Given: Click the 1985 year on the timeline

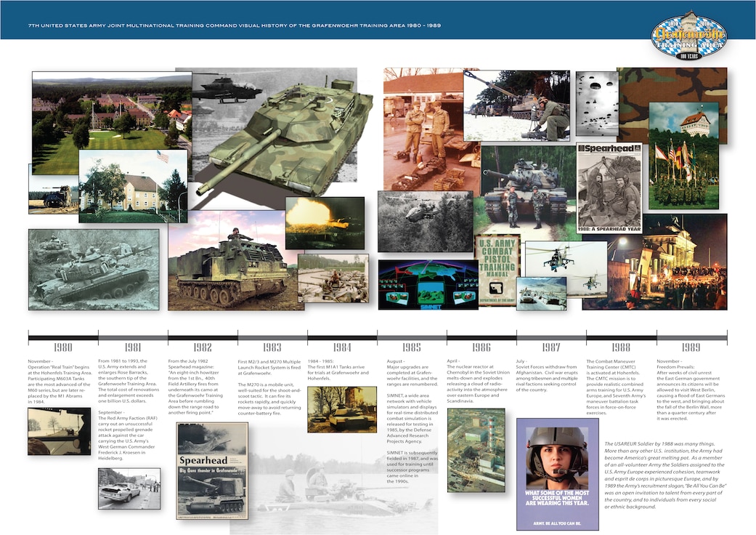Looking at the screenshot, I should (411, 347).
